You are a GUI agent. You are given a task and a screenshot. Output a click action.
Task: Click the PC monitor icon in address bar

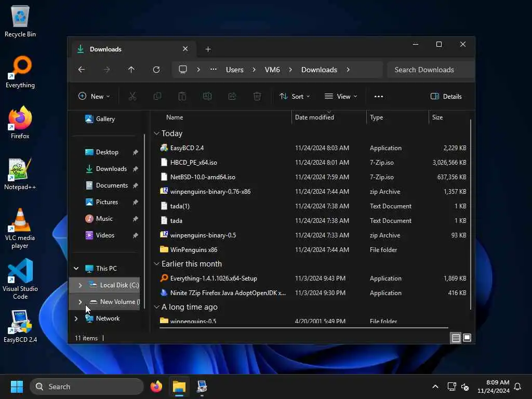click(x=183, y=70)
